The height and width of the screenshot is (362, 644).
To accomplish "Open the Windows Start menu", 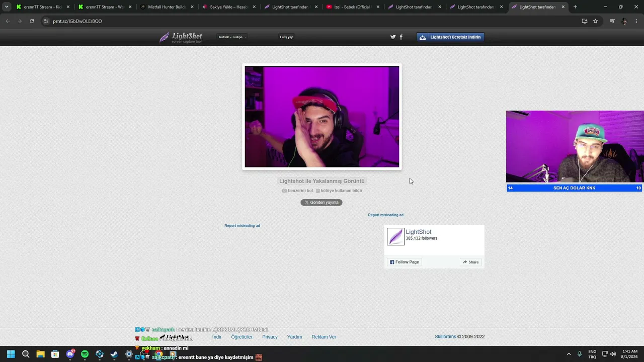I will click(11, 354).
